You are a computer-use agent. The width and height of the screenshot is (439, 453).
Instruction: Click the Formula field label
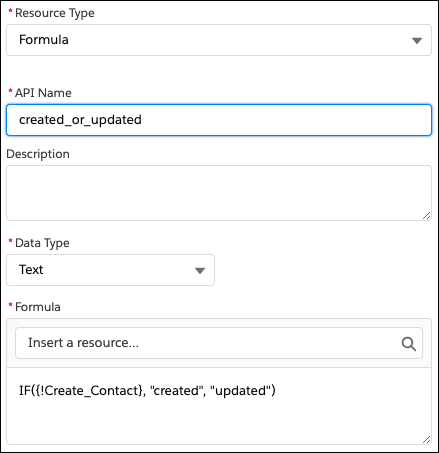click(x=38, y=307)
